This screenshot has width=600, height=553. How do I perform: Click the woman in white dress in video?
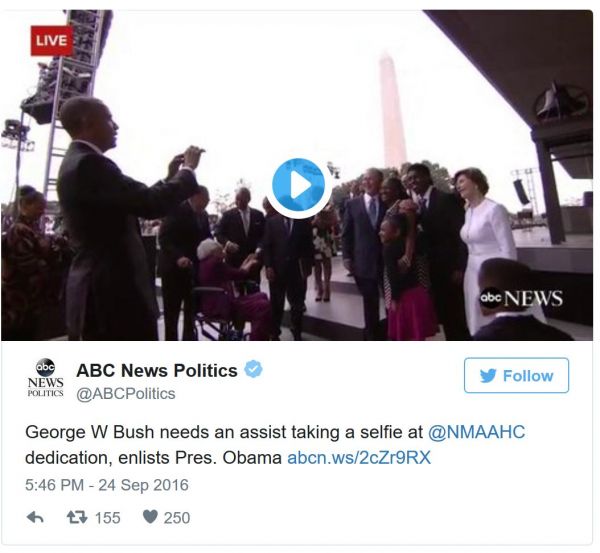[487, 245]
